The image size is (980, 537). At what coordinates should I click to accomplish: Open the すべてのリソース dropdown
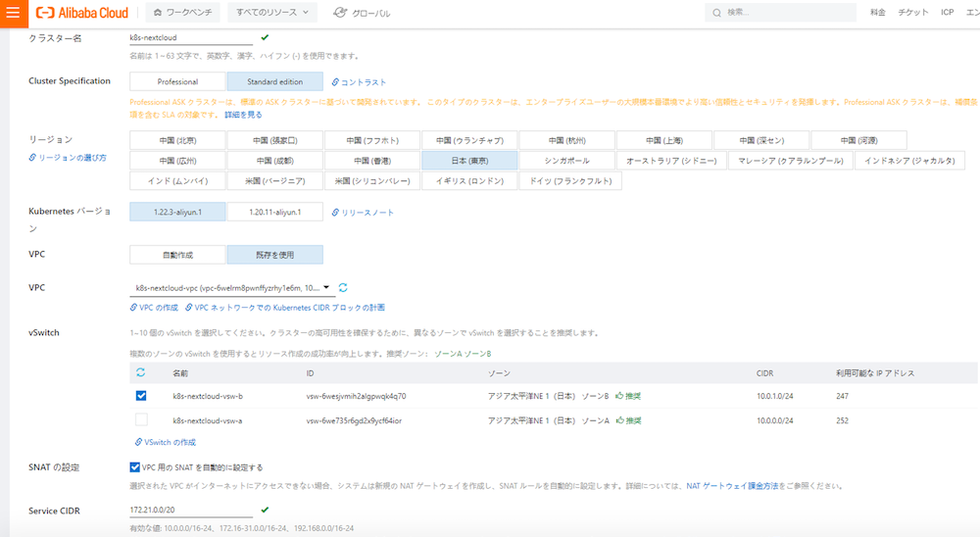[272, 13]
